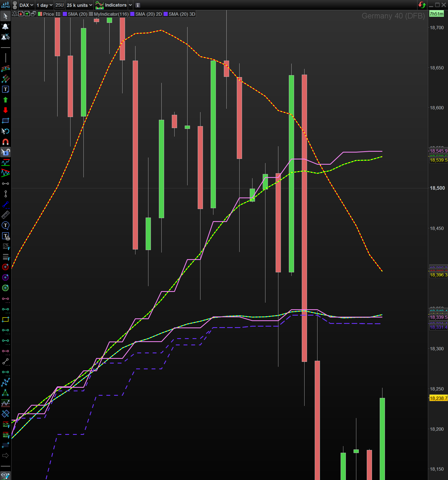The image size is (448, 480).
Task: Click the info icon in top toolbar
Action: click(138, 5)
